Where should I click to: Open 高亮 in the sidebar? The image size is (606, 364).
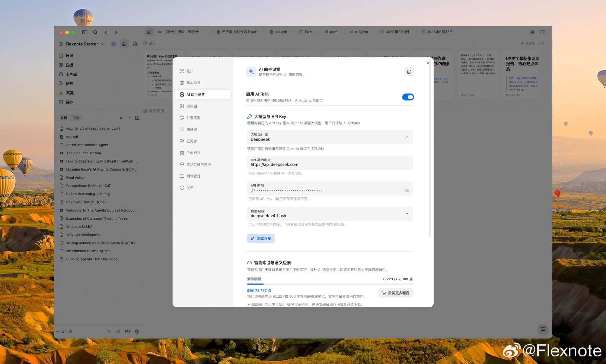[x=70, y=93]
